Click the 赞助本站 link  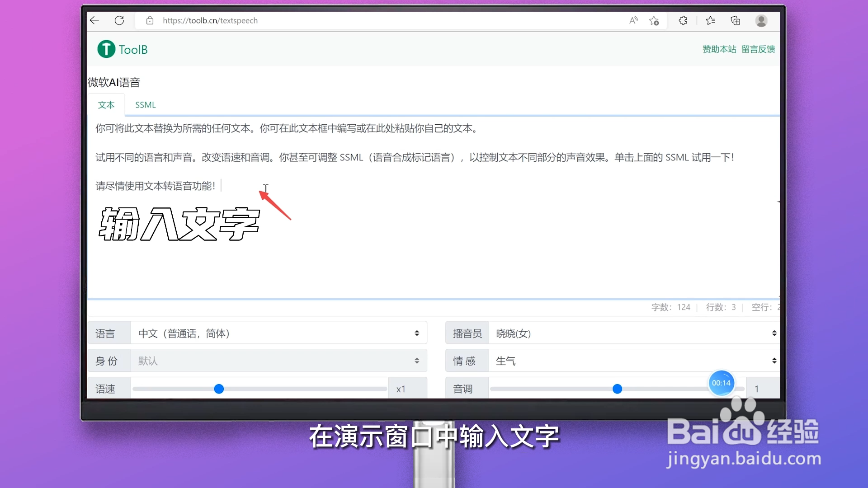(719, 49)
